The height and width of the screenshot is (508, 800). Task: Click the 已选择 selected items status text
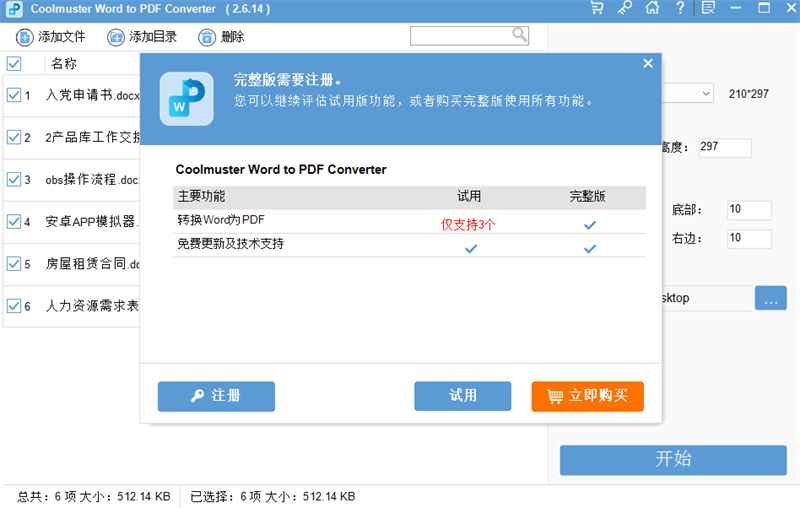pyautogui.click(x=272, y=497)
